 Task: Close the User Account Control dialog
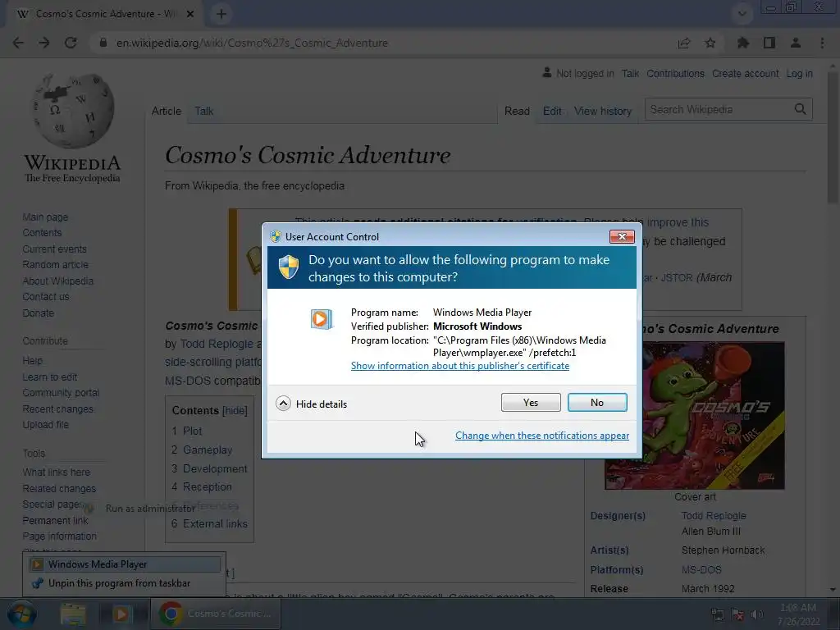tap(622, 237)
